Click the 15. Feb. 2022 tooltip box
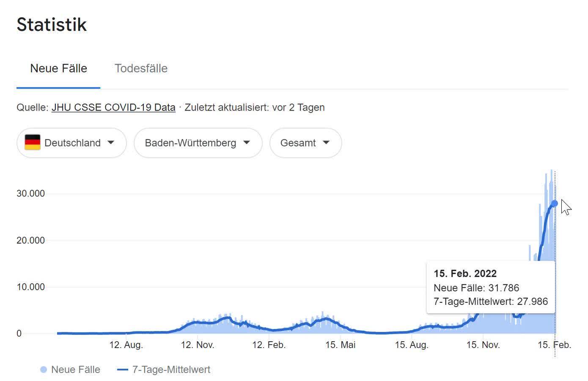 [491, 287]
